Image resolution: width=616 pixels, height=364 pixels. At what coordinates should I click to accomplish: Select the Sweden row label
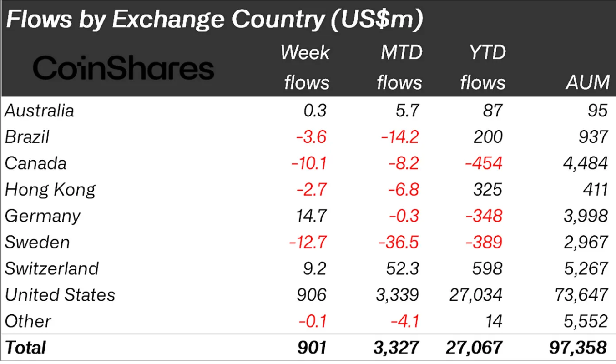pos(37,242)
